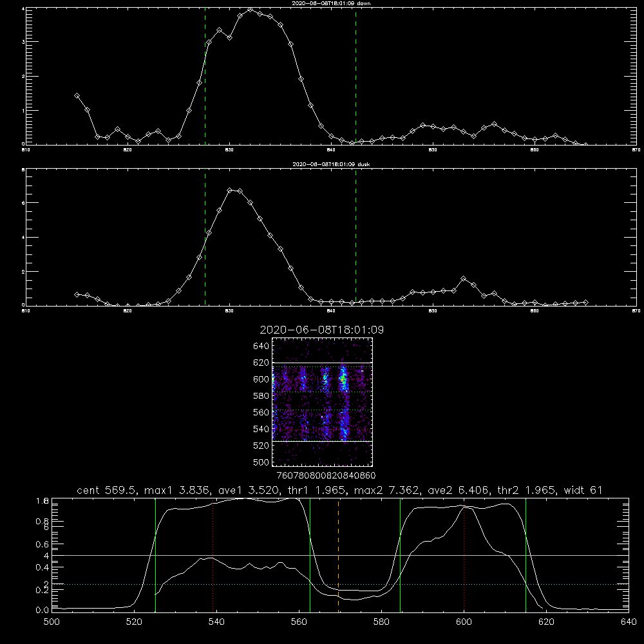Select the 'cent 569.5' value text
The image size is (644, 644).
click(x=107, y=490)
